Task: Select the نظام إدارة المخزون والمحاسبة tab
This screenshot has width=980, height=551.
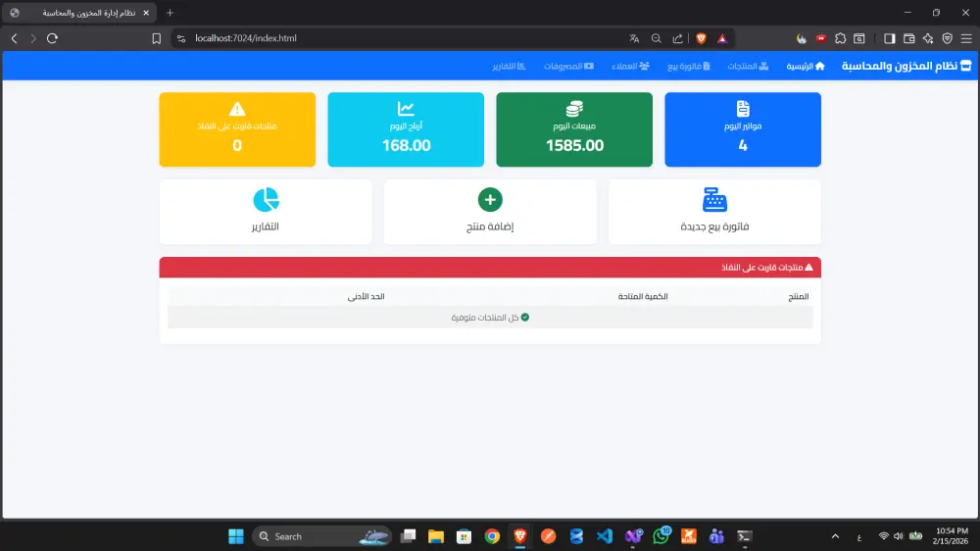Action: pos(79,13)
